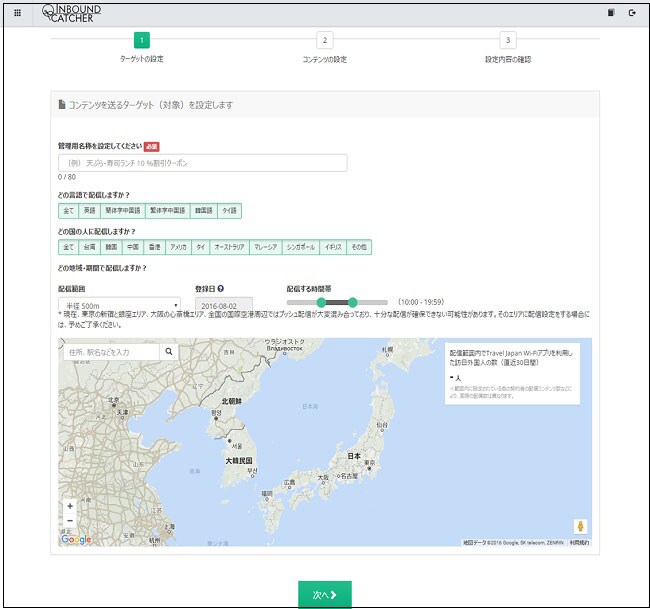Open the manual book icon in header

click(x=611, y=13)
